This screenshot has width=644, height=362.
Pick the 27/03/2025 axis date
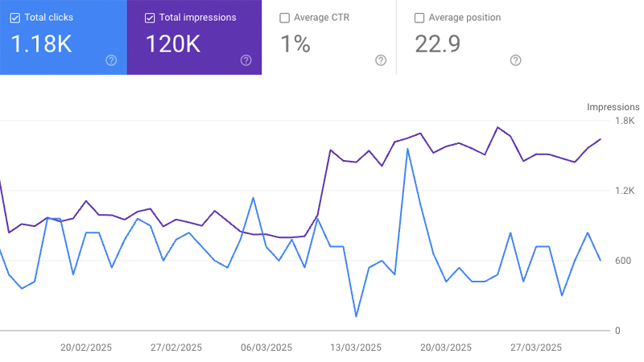pyautogui.click(x=536, y=348)
